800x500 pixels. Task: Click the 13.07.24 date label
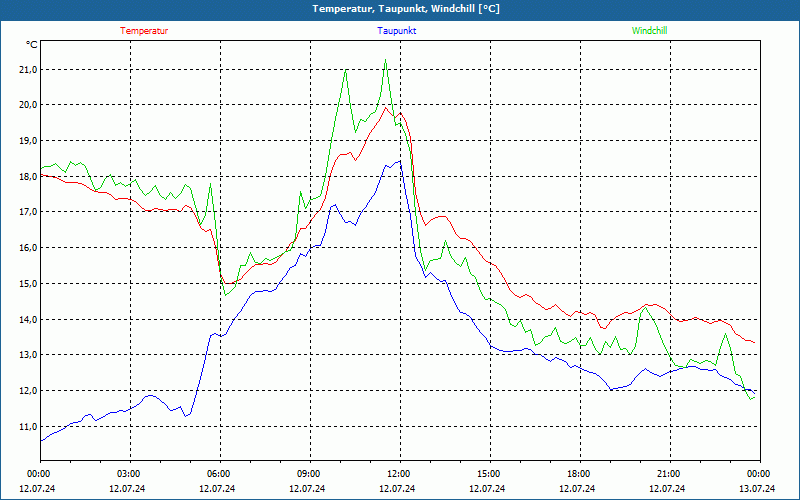pos(757,488)
